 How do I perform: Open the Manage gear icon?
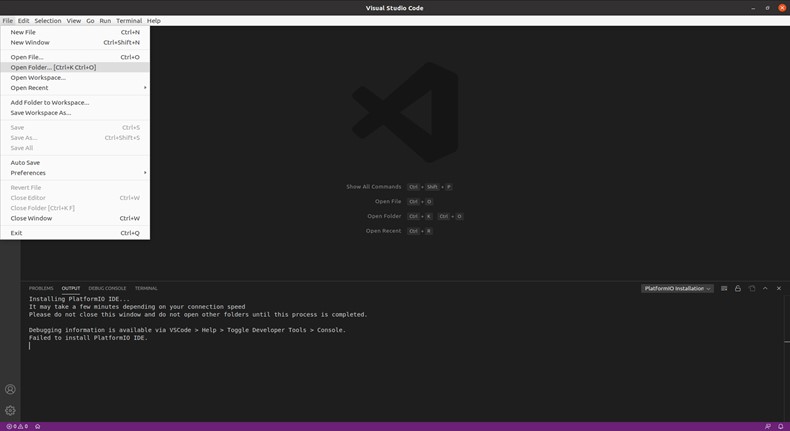pos(10,410)
